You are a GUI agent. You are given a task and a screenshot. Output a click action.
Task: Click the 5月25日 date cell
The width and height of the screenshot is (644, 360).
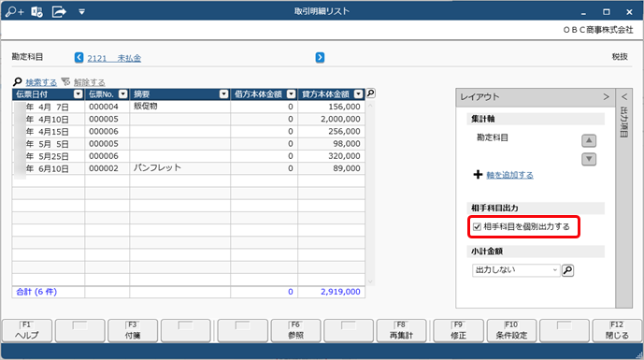pyautogui.click(x=49, y=156)
